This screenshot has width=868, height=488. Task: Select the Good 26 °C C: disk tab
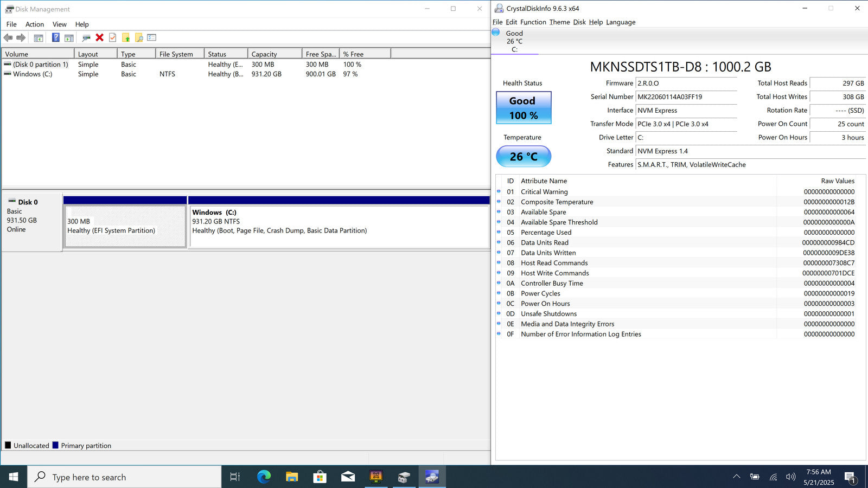click(x=514, y=41)
